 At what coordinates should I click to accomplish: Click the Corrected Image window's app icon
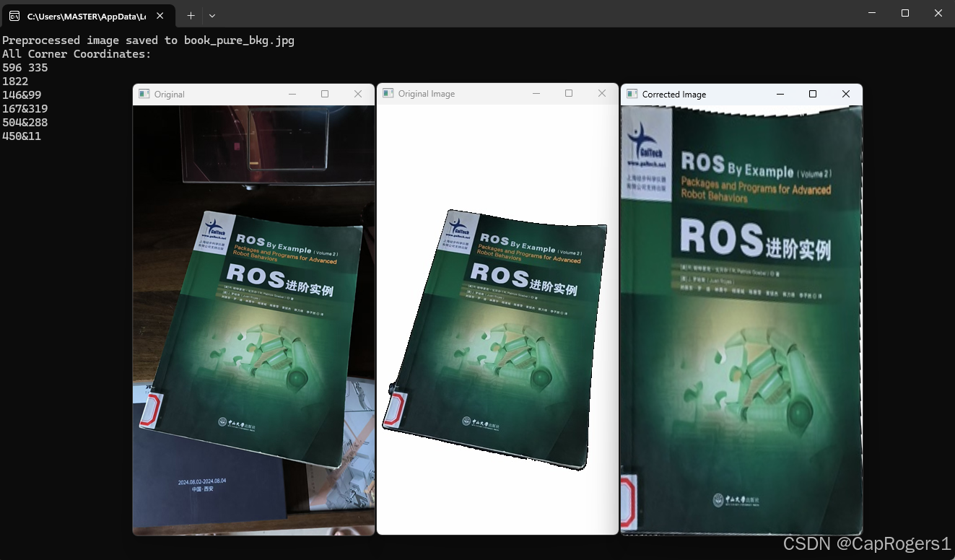point(632,94)
